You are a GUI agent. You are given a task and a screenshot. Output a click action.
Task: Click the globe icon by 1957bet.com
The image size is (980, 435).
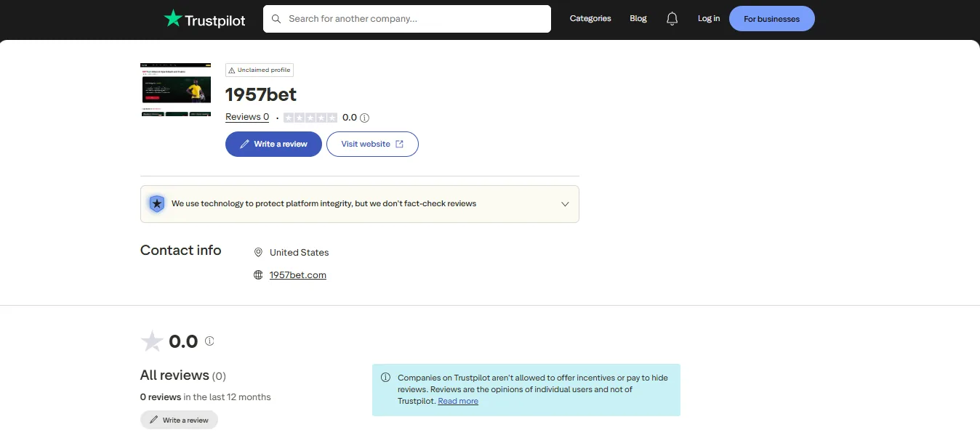click(258, 275)
